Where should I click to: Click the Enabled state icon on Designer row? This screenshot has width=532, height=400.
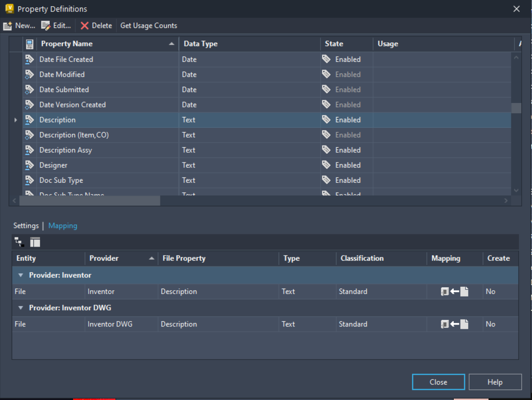coord(328,165)
